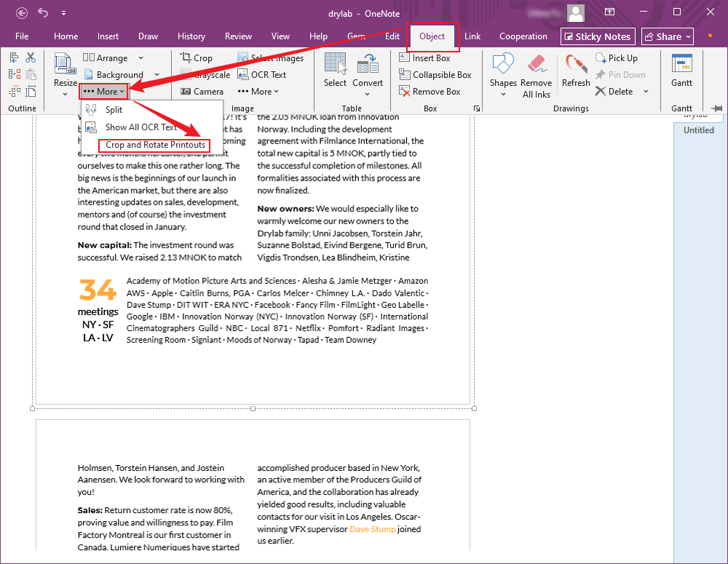Open the Background dropdown
The height and width of the screenshot is (564, 728).
(122, 74)
